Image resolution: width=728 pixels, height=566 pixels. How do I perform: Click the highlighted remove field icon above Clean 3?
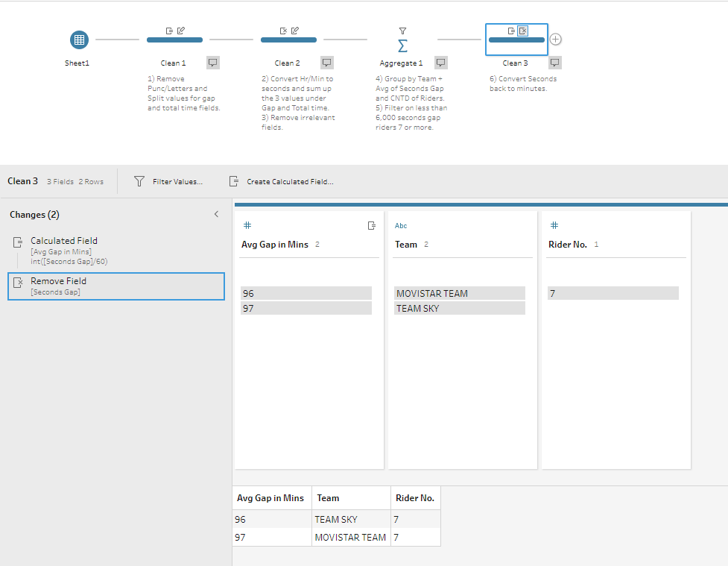coord(523,31)
